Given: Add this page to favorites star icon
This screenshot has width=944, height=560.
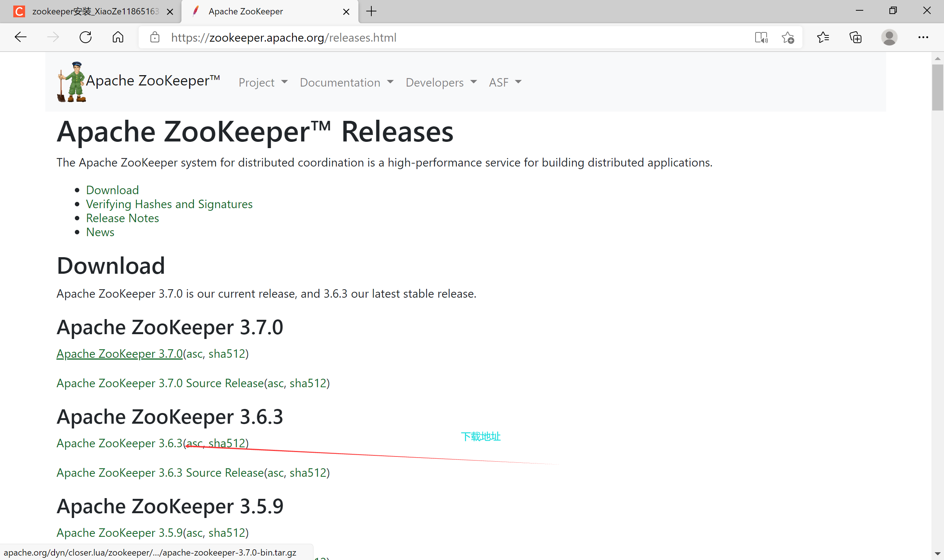Looking at the screenshot, I should (x=788, y=37).
